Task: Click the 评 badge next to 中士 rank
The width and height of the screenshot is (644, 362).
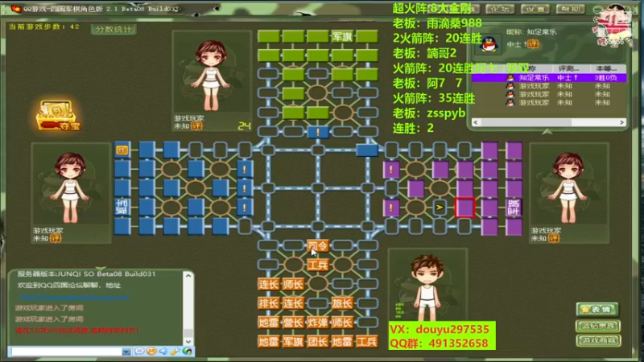Action: pyautogui.click(x=533, y=44)
